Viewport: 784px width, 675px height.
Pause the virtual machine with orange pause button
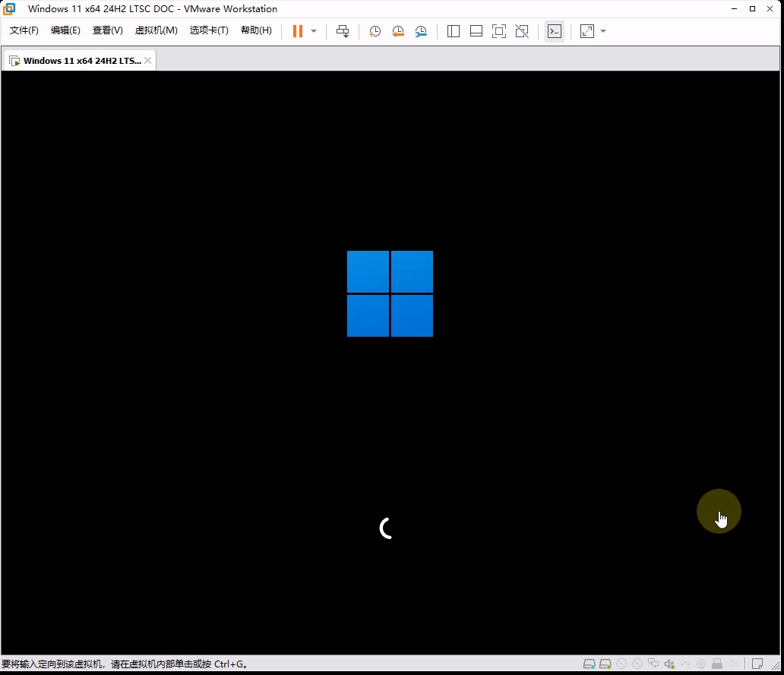[298, 31]
